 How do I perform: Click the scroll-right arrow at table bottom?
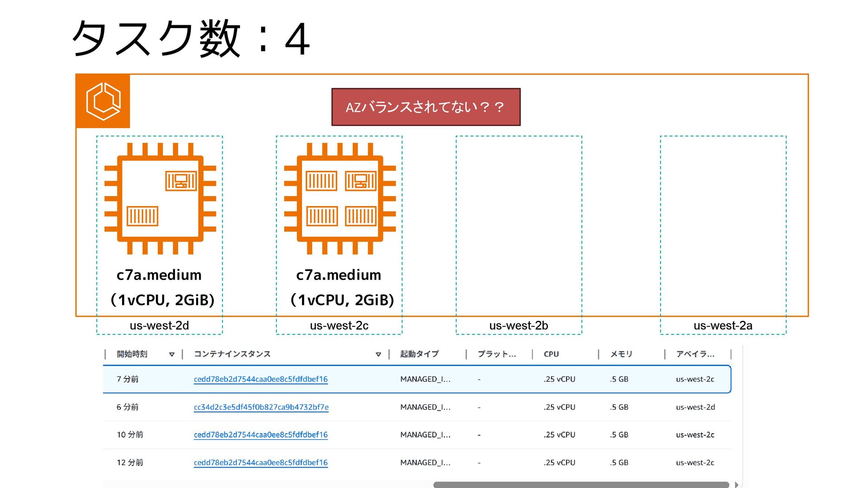point(736,484)
